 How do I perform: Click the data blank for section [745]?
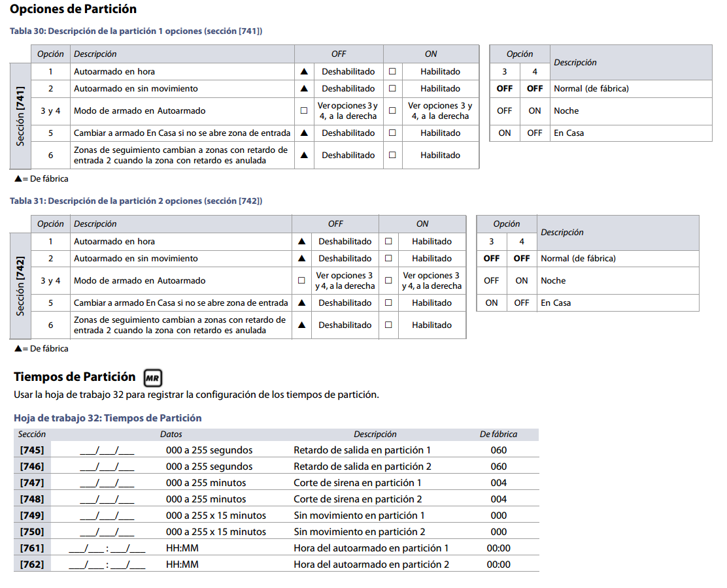(x=107, y=450)
